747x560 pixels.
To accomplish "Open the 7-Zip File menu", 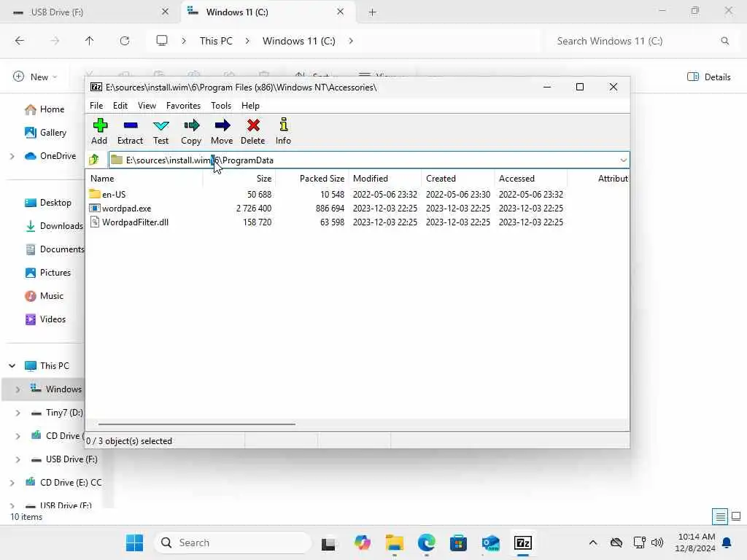I will [96, 106].
